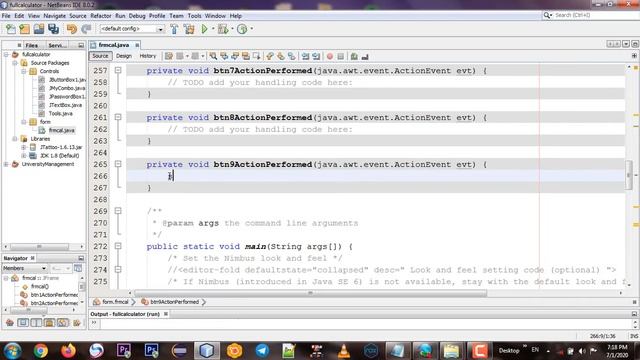Click the Profile Project toolbar icon
The height and width of the screenshot is (360, 640).
click(x=242, y=29)
